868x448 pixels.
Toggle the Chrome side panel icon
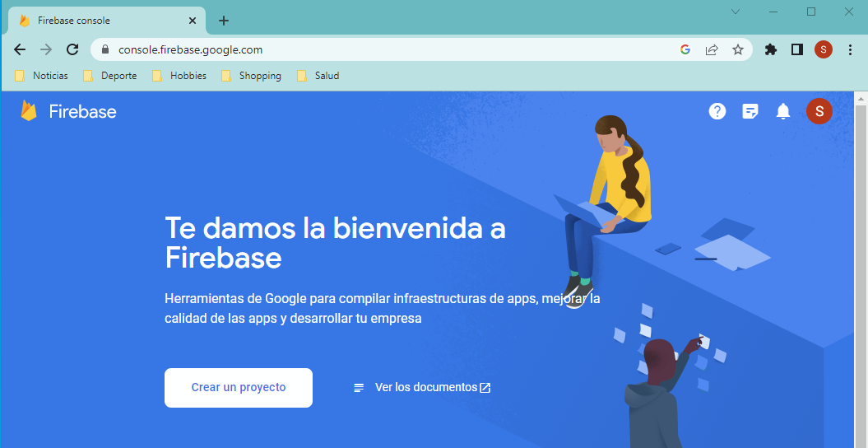pos(796,49)
